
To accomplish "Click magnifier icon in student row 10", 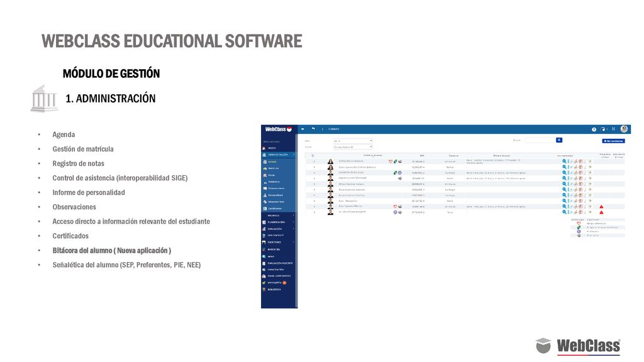I will (x=564, y=212).
